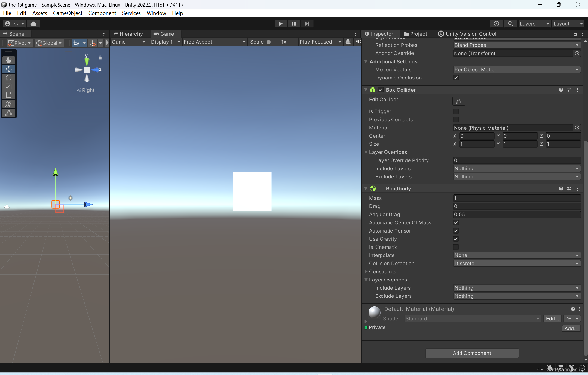588x375 pixels.
Task: Toggle Dynamic Occlusion checkbox
Action: (456, 78)
